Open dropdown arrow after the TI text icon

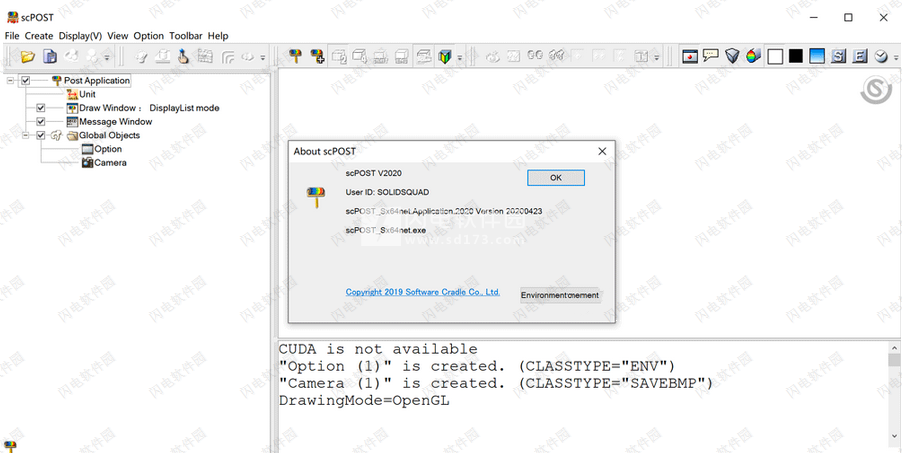[x=656, y=58]
